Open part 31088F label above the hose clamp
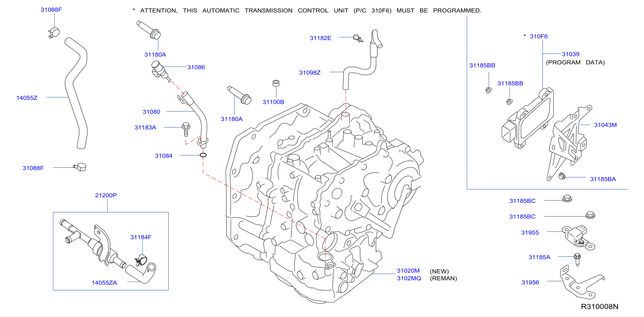Screen dimensions: 644x317 pyautogui.click(x=51, y=10)
